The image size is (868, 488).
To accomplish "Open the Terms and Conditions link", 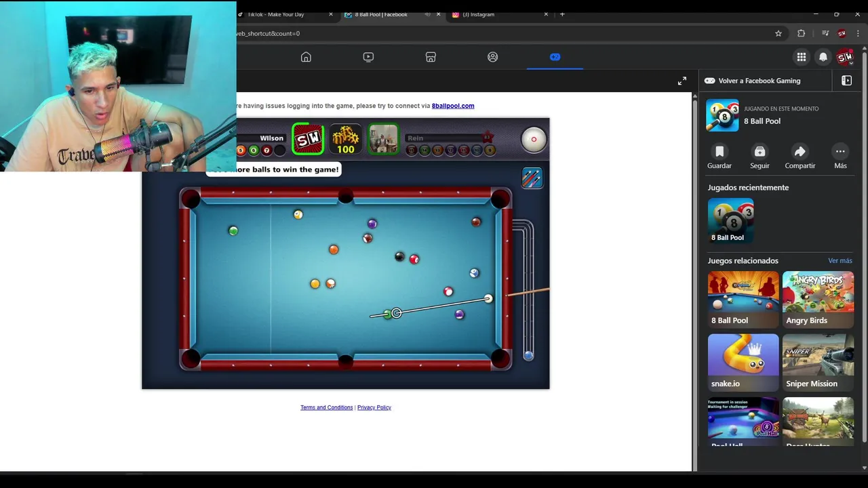I will (x=327, y=407).
